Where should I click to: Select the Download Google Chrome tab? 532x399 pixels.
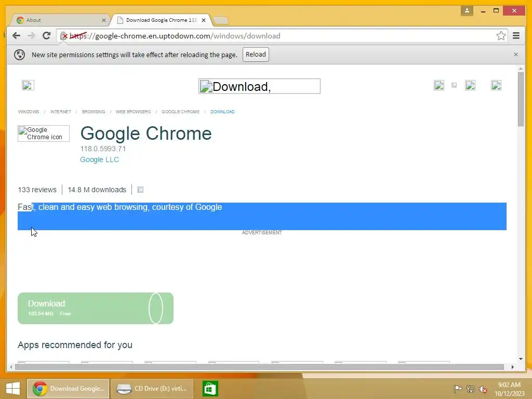pyautogui.click(x=162, y=20)
